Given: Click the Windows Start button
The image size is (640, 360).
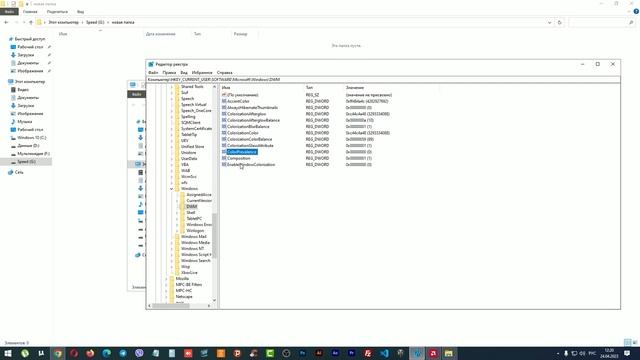Looking at the screenshot, I should click(x=8, y=353).
